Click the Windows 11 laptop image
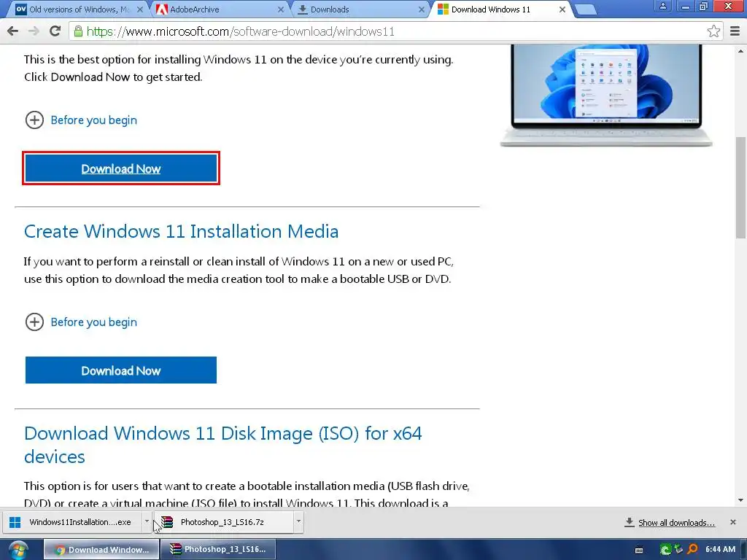This screenshot has width=747, height=560. pyautogui.click(x=606, y=96)
